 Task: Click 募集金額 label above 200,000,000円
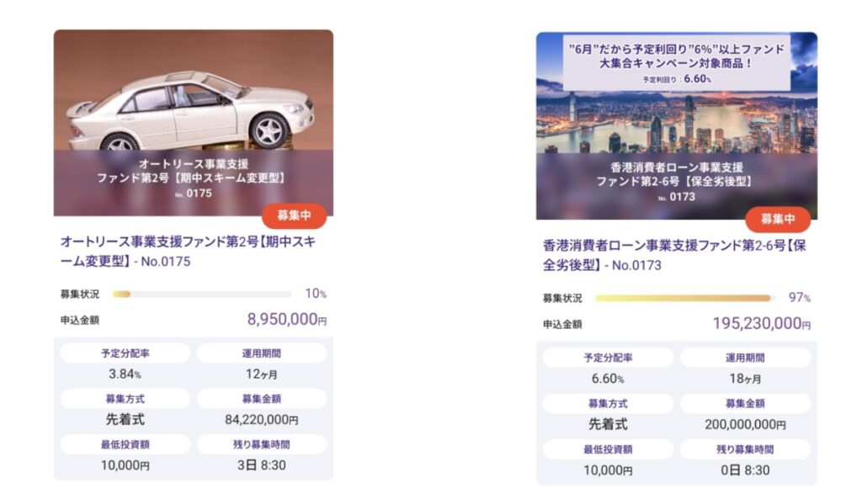(745, 403)
